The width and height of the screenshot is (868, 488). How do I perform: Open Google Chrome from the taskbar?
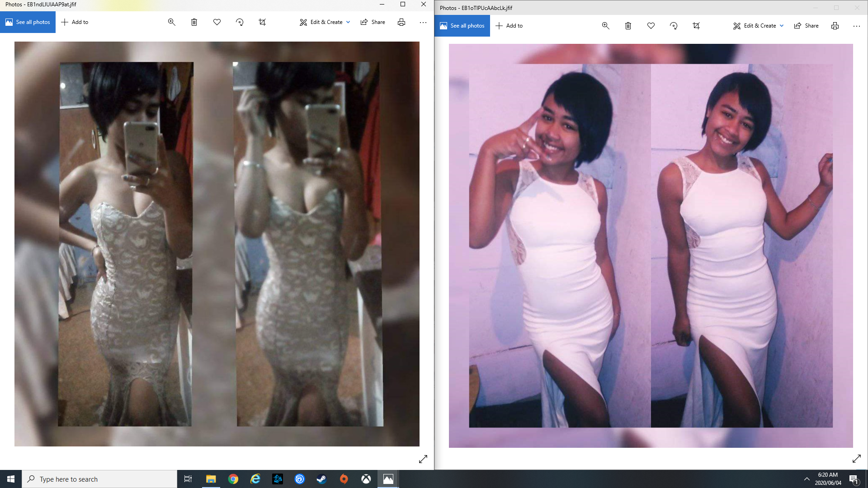pyautogui.click(x=233, y=479)
